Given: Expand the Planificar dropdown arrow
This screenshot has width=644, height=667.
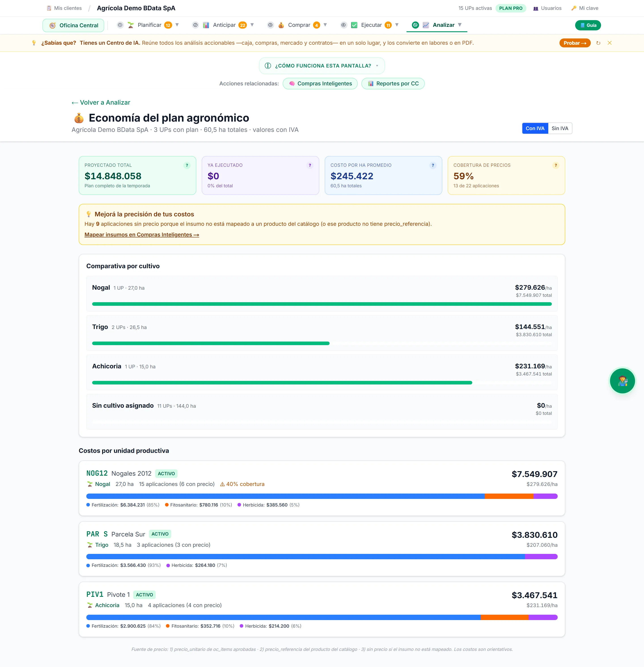Looking at the screenshot, I should tap(177, 25).
